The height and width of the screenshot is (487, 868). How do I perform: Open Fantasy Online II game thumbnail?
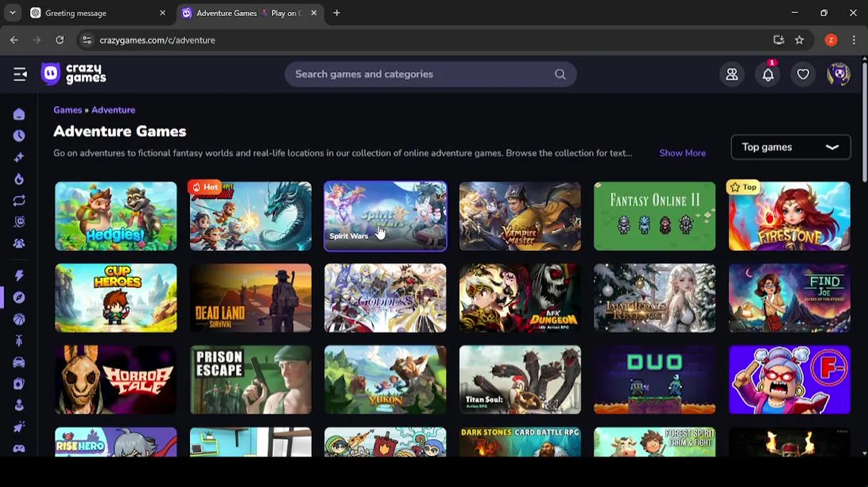pos(654,216)
